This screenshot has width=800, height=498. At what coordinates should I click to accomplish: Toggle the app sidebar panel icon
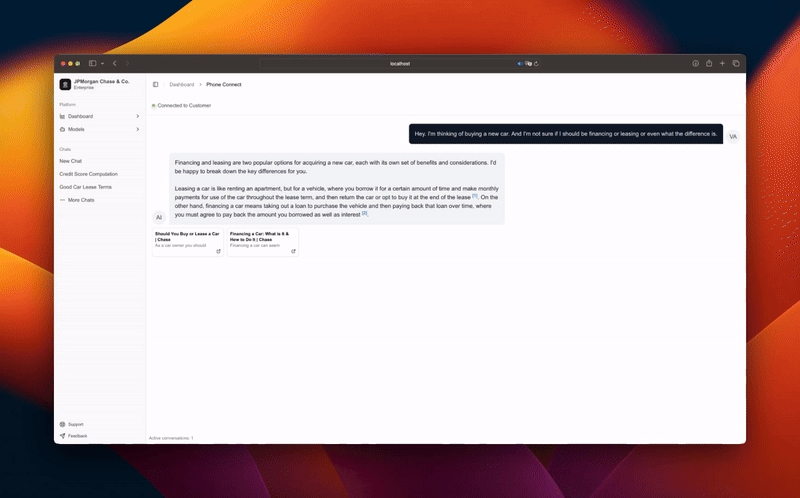155,85
